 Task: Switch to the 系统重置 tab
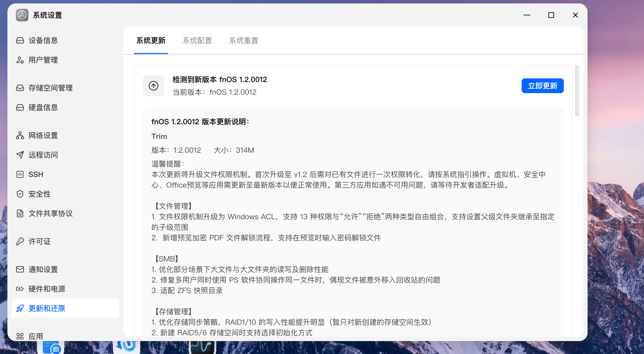click(x=244, y=41)
